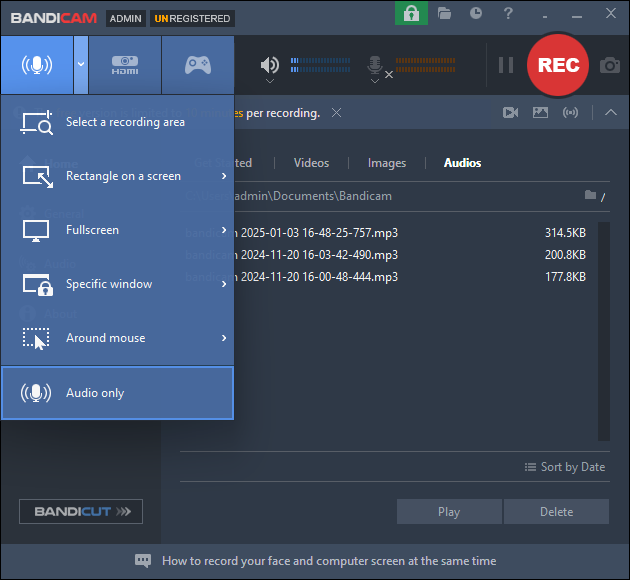The height and width of the screenshot is (580, 630).
Task: Click the image status icon
Action: 540,112
